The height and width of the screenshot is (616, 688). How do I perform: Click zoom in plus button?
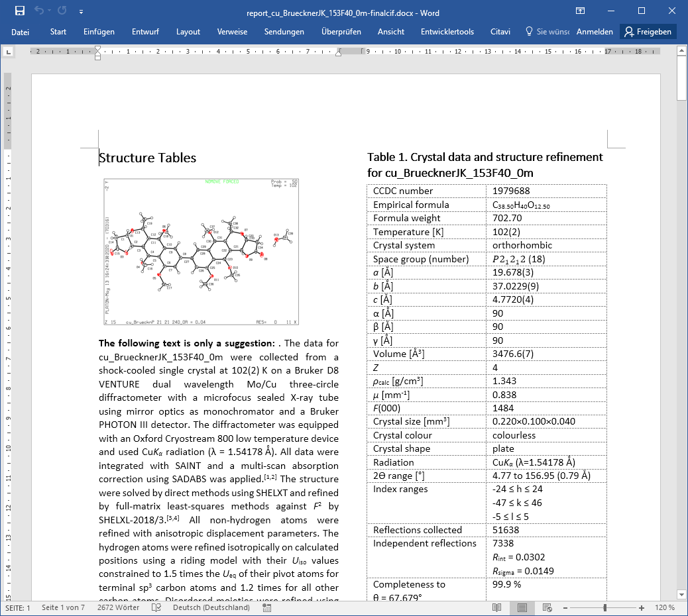point(642,607)
